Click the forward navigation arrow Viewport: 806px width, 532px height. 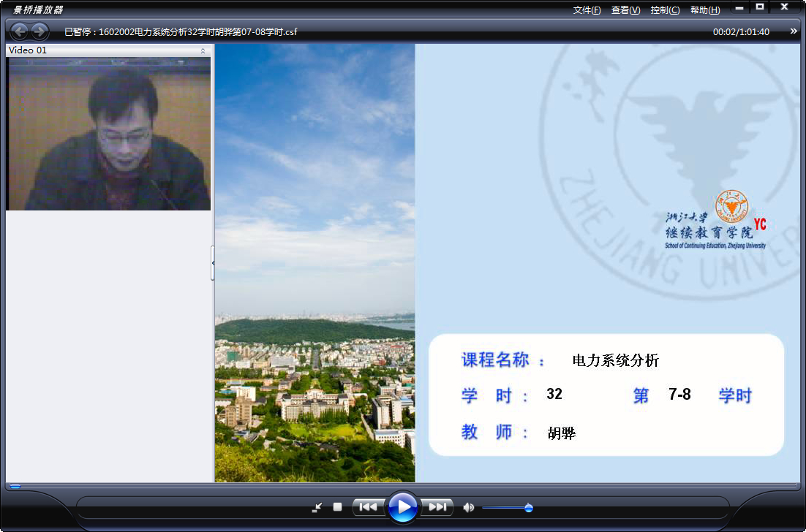(39, 31)
